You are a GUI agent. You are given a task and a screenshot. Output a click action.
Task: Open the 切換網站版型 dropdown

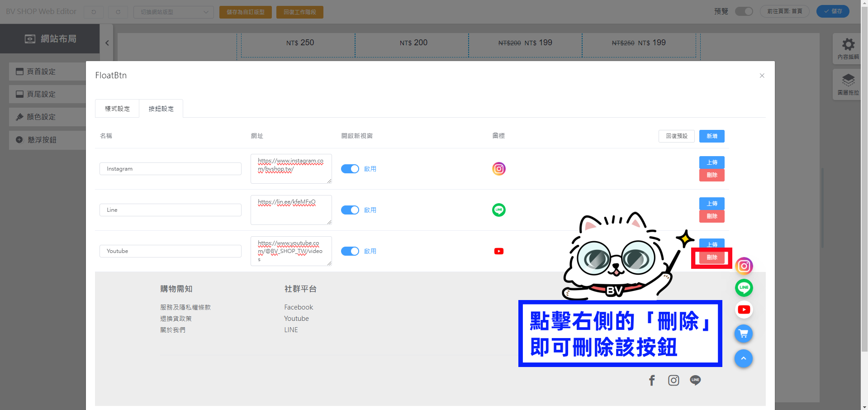(174, 12)
